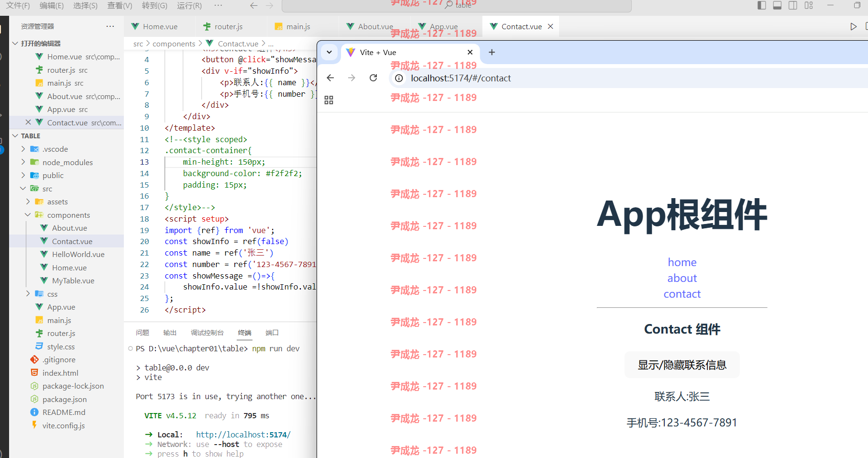868x458 pixels.
Task: Click components in the breadcrumb path
Action: [x=174, y=44]
